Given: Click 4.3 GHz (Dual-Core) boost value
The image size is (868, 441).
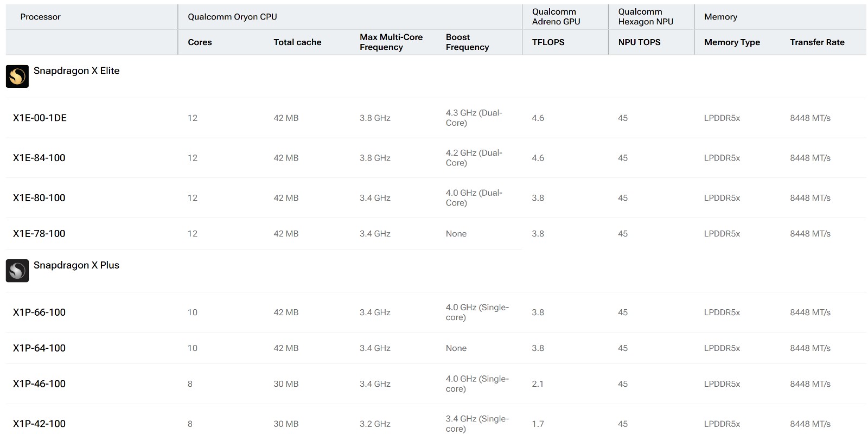Looking at the screenshot, I should (474, 118).
